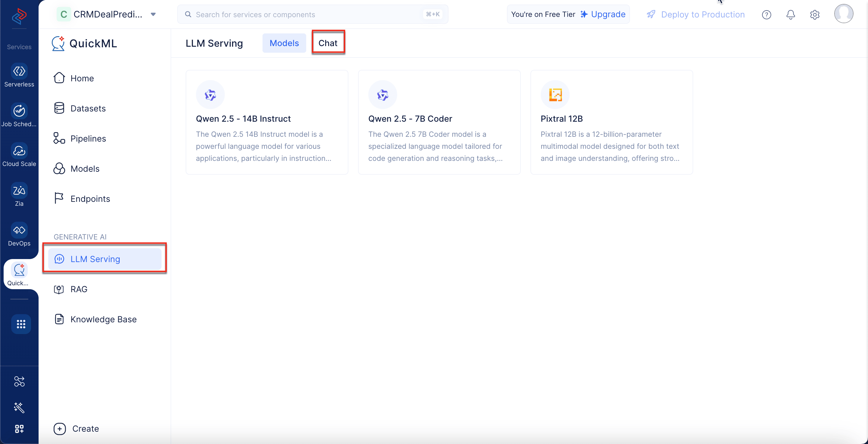The width and height of the screenshot is (868, 444).
Task: Click the Qwen 7B Coder description text
Action: [435, 146]
